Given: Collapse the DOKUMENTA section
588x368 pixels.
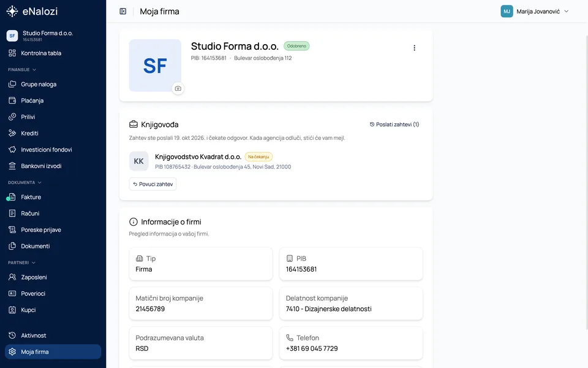Looking at the screenshot, I should (24, 183).
